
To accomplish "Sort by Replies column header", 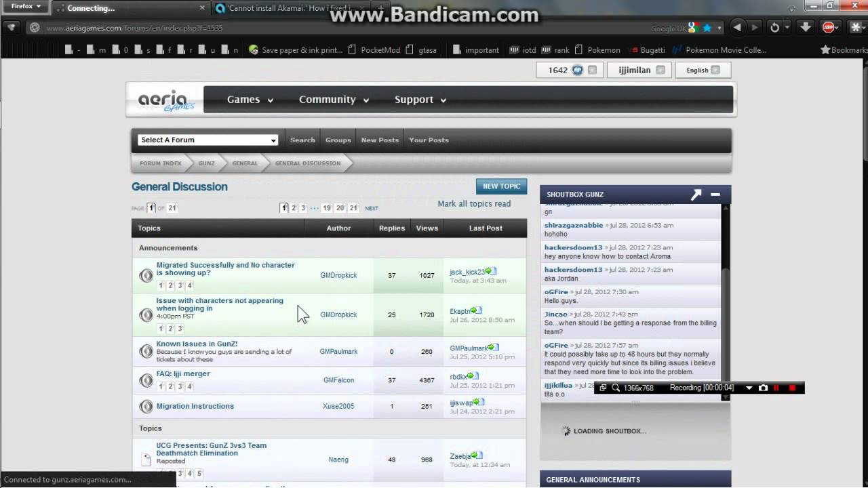I will click(x=392, y=228).
